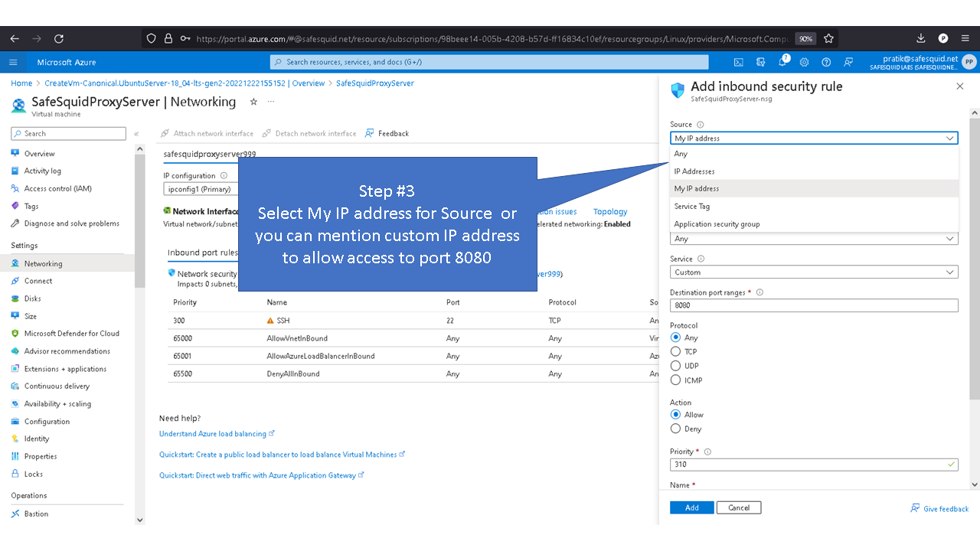Select TCP protocol radio button
This screenshot has height=551, width=980.
pos(675,352)
